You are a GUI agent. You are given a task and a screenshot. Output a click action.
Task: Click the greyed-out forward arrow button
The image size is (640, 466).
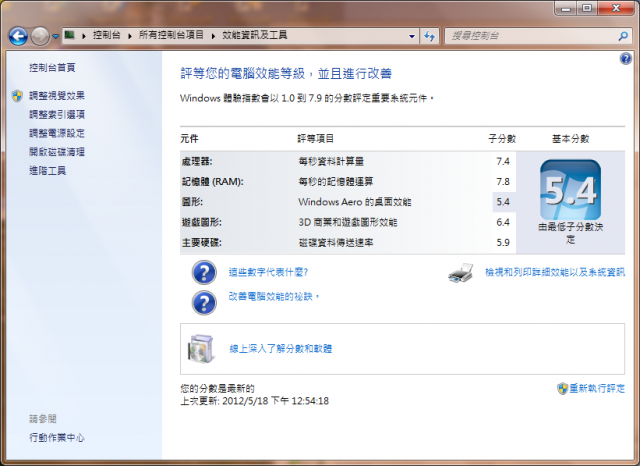40,36
